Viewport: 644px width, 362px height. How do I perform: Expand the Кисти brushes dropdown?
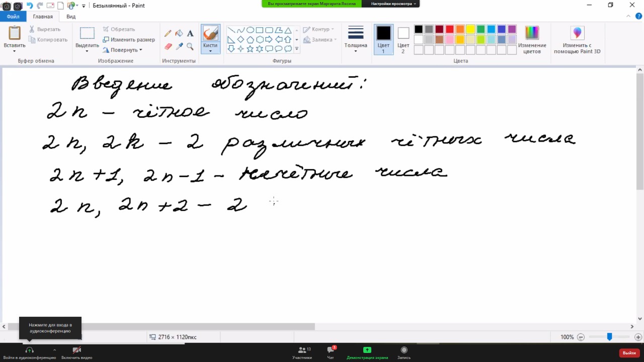point(210,51)
